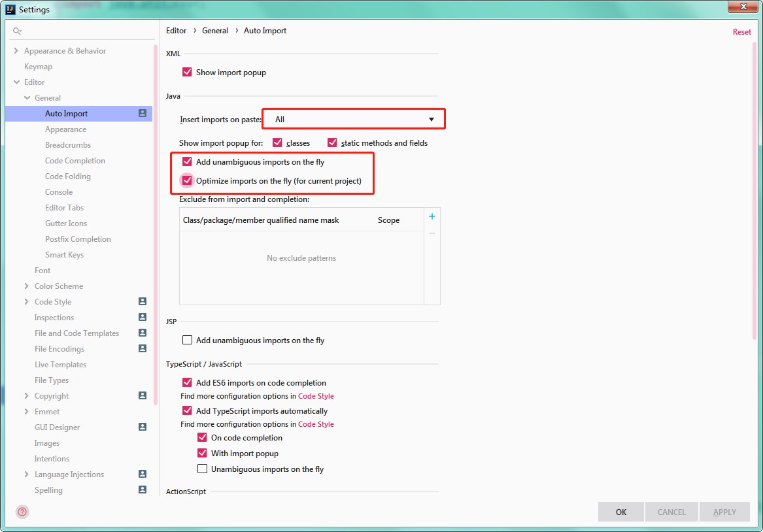The width and height of the screenshot is (763, 532).
Task: Toggle Add ES6 imports on code completion
Action: pos(187,382)
